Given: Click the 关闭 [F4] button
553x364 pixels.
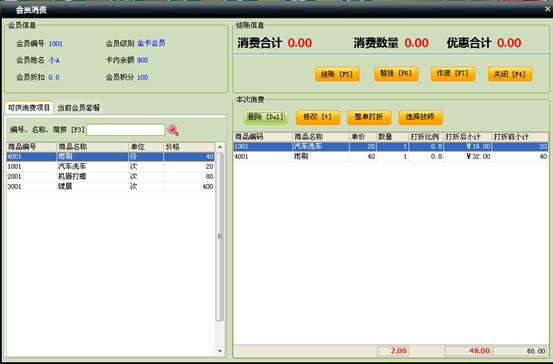Looking at the screenshot, I should [510, 74].
